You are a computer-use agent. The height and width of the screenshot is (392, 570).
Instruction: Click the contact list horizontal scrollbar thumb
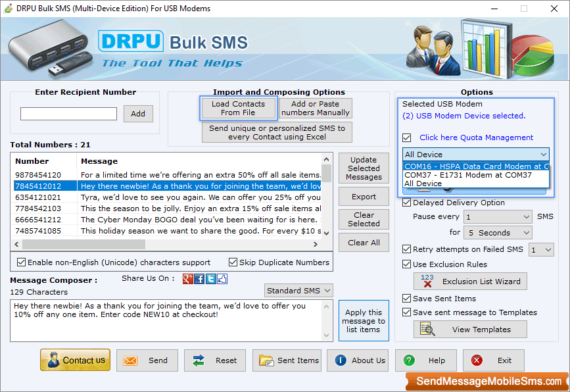(x=84, y=245)
